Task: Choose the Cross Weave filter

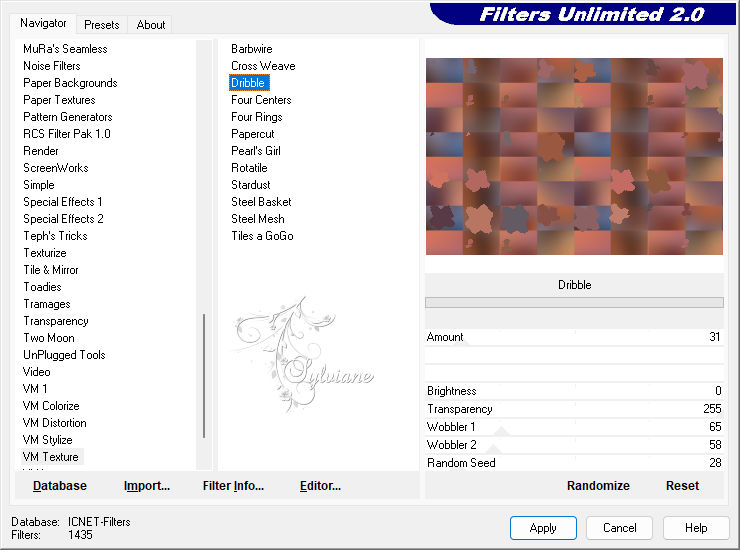Action: click(x=263, y=66)
